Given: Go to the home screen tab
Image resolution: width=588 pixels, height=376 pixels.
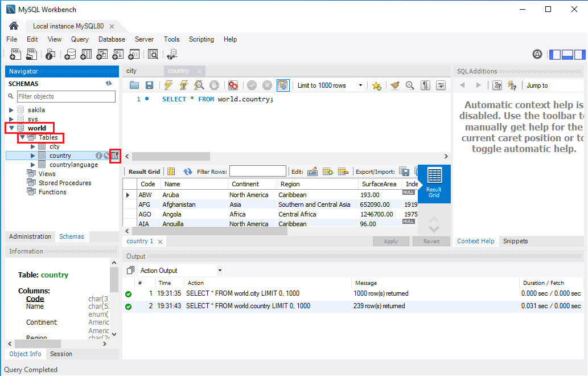Looking at the screenshot, I should (x=14, y=26).
